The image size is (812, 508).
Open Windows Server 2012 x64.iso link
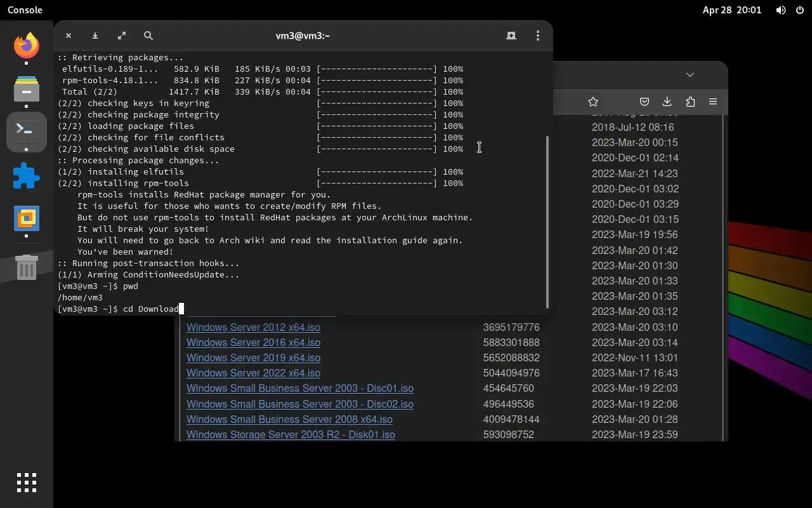coord(253,327)
